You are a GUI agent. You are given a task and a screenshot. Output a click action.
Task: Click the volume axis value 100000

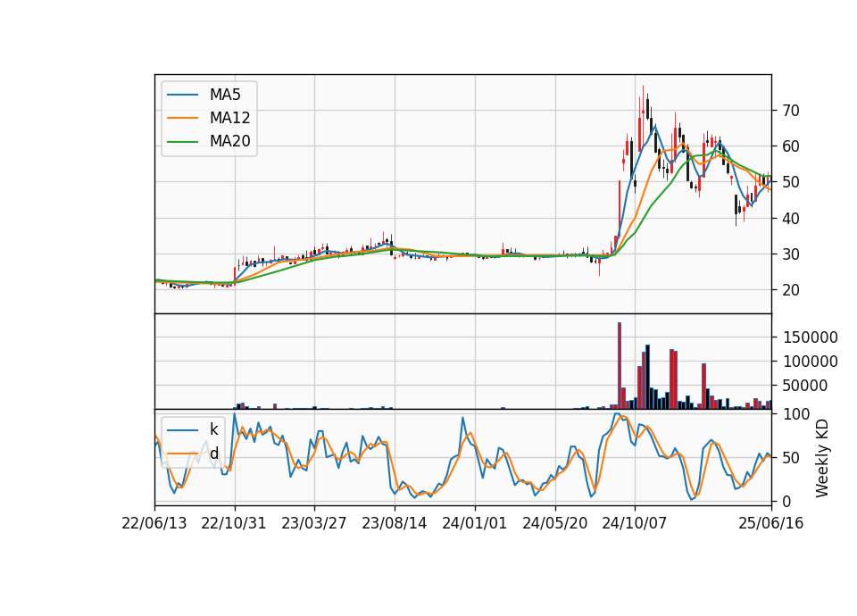[x=811, y=362]
